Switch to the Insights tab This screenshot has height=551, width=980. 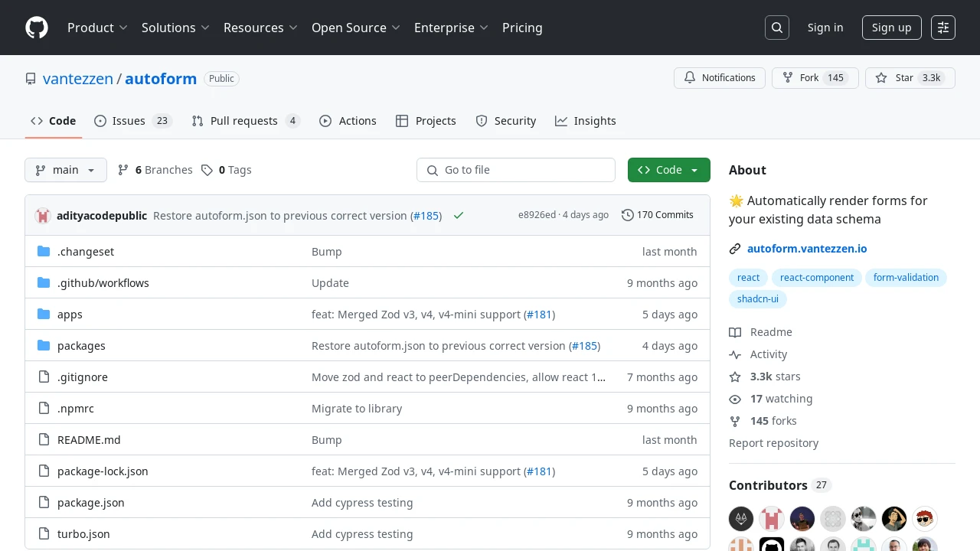pos(586,121)
